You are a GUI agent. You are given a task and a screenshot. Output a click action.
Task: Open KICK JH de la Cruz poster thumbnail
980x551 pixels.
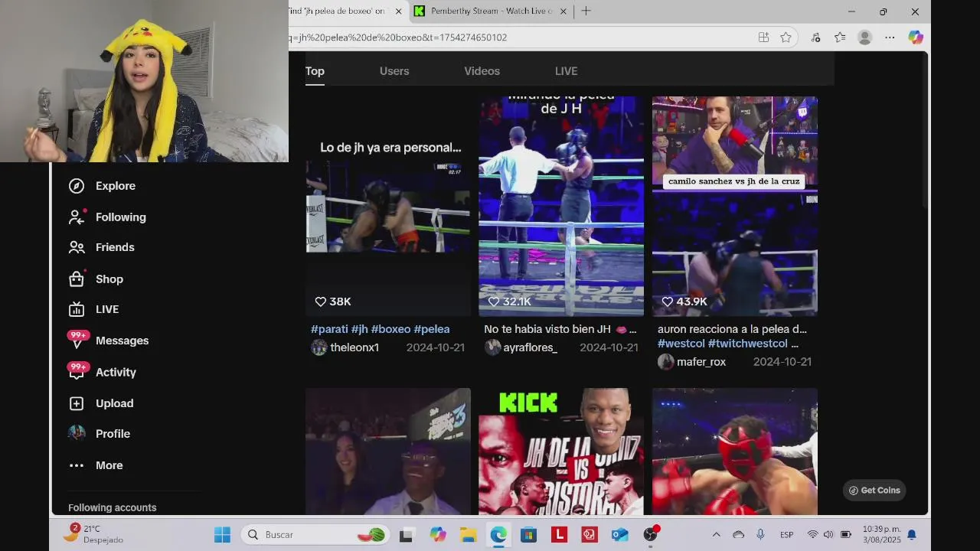click(x=561, y=452)
